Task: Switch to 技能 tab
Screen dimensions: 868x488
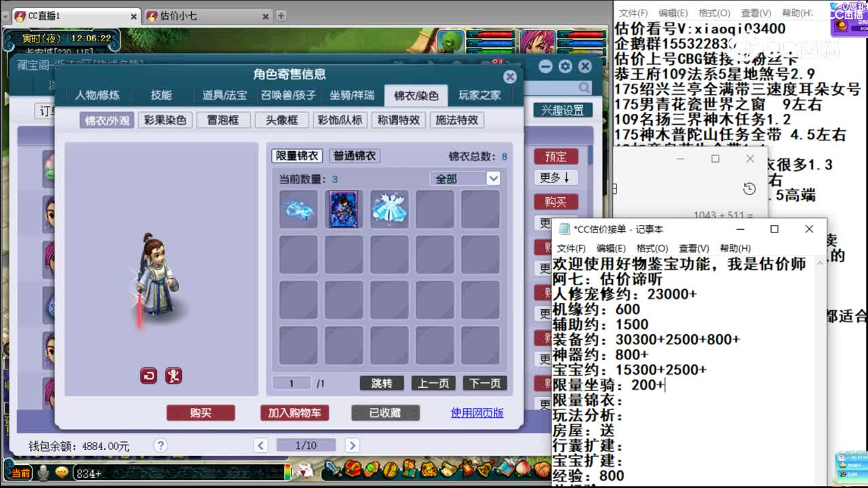Action: (161, 96)
